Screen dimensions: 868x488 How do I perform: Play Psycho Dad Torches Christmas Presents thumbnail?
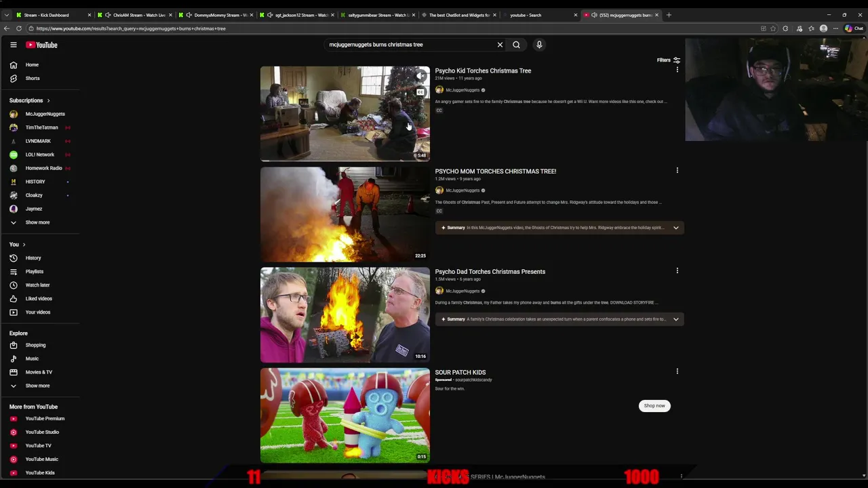345,315
